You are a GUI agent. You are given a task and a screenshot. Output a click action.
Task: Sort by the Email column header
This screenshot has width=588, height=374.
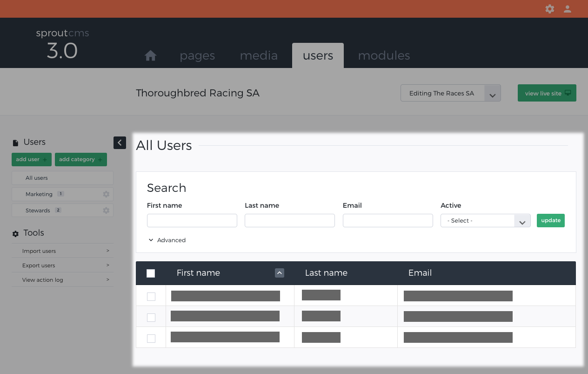point(420,273)
